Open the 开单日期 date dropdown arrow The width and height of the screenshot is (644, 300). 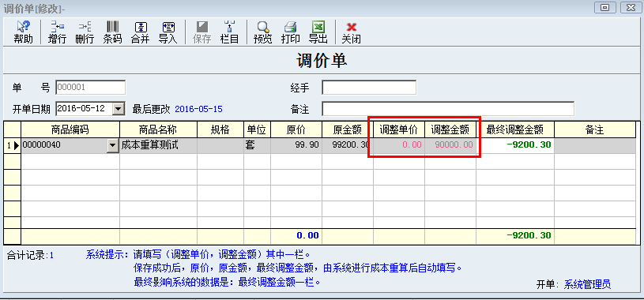119,109
